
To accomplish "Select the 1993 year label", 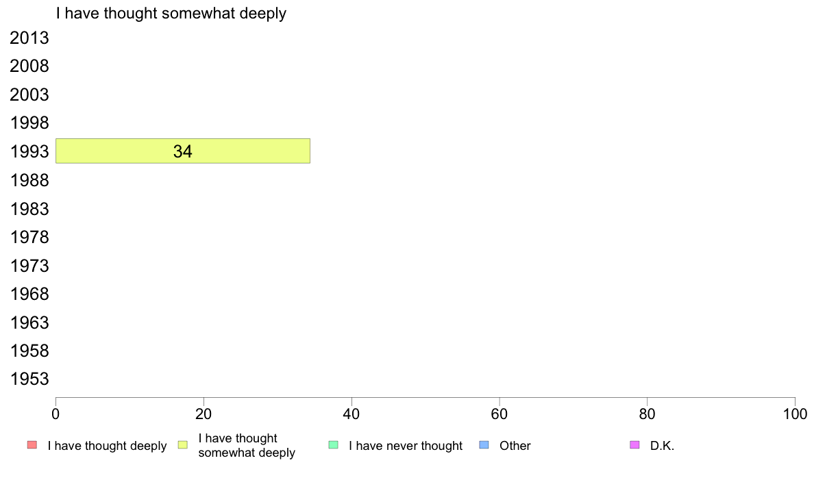I will [29, 151].
